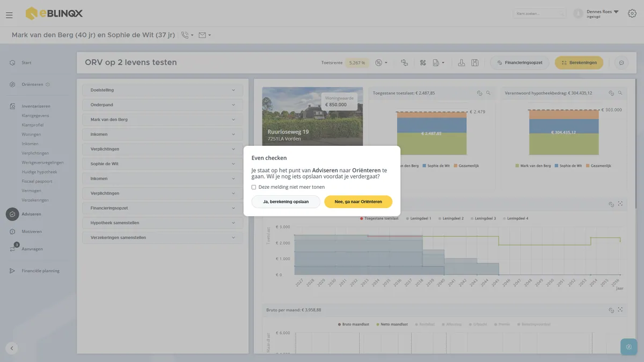Click the house photo thumbnail
Viewport: 644px width, 362px height.
(x=312, y=116)
